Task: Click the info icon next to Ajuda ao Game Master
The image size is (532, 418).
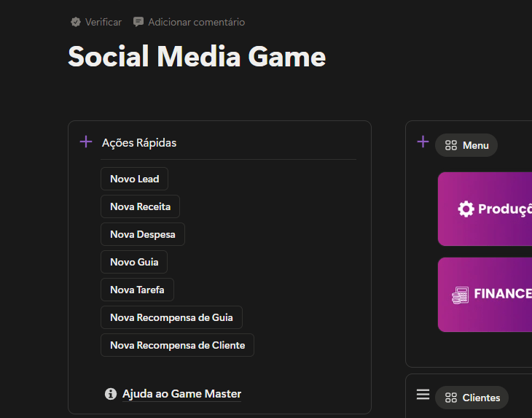Action: tap(111, 394)
